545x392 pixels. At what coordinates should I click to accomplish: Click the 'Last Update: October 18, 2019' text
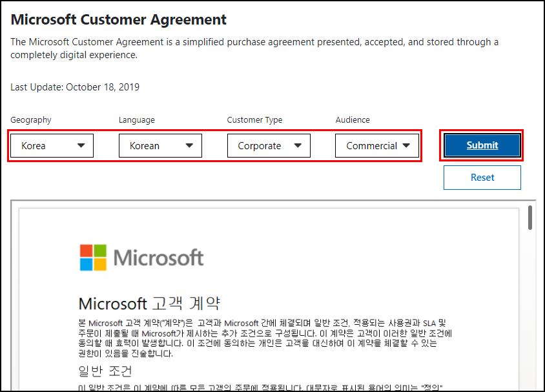(75, 87)
